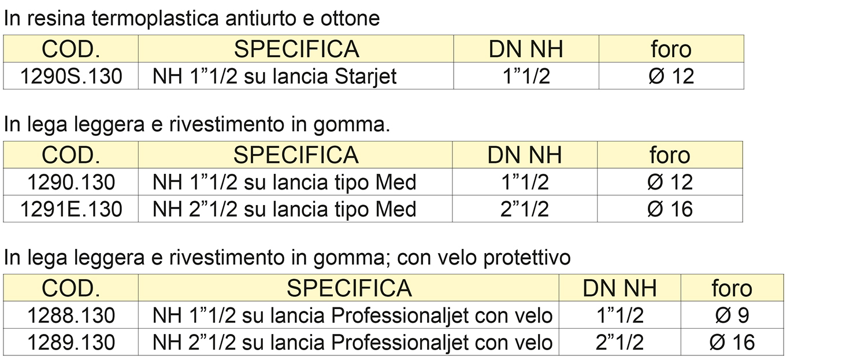Select NH 1"1/2 su lancia tipo Med
The height and width of the screenshot is (364, 868).
(284, 183)
